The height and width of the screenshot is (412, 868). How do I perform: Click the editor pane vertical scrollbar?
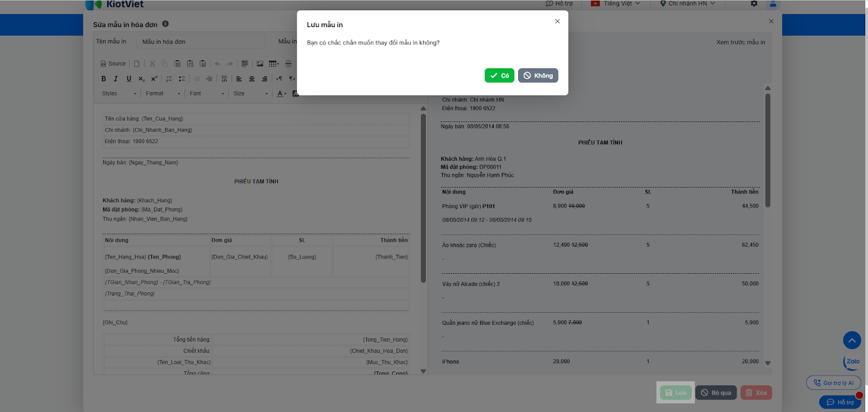[424, 198]
